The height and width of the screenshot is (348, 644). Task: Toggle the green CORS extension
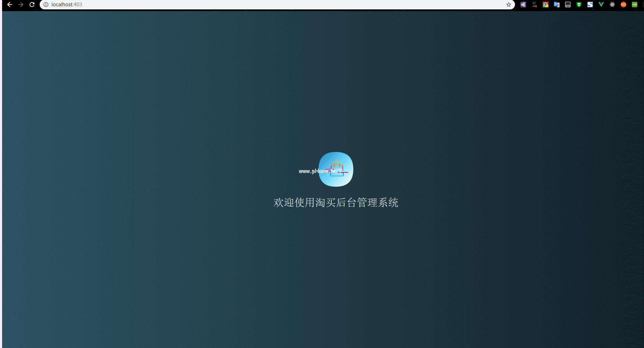[x=635, y=5]
